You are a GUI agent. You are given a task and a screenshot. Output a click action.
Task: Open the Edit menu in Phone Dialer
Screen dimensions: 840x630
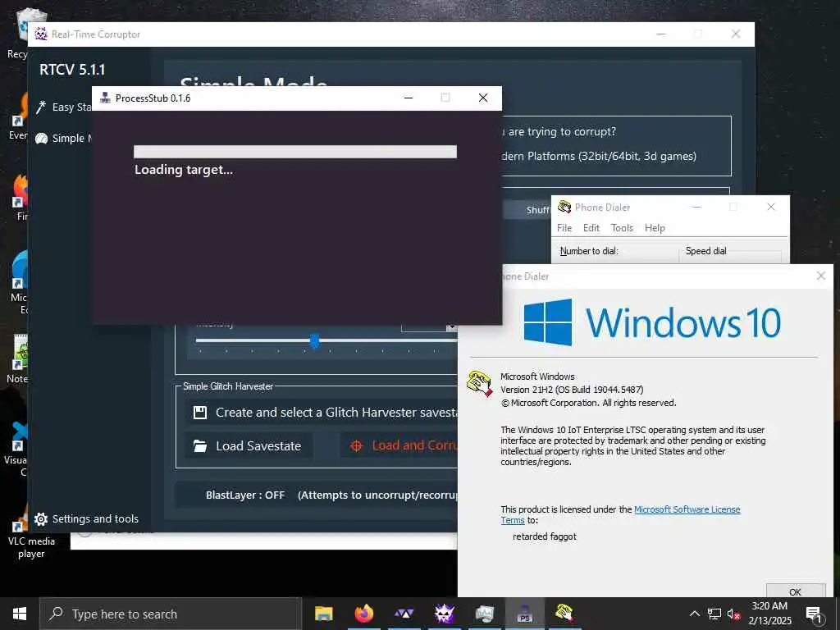tap(591, 228)
